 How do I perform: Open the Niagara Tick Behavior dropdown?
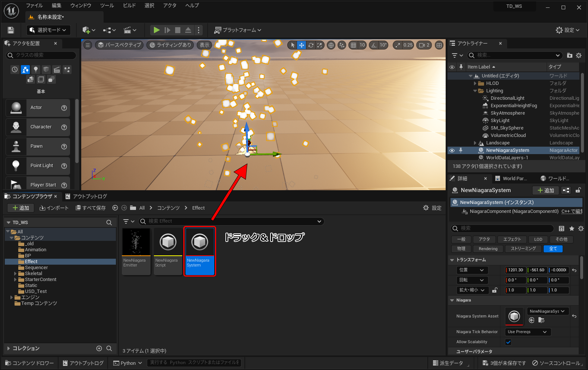click(x=528, y=332)
